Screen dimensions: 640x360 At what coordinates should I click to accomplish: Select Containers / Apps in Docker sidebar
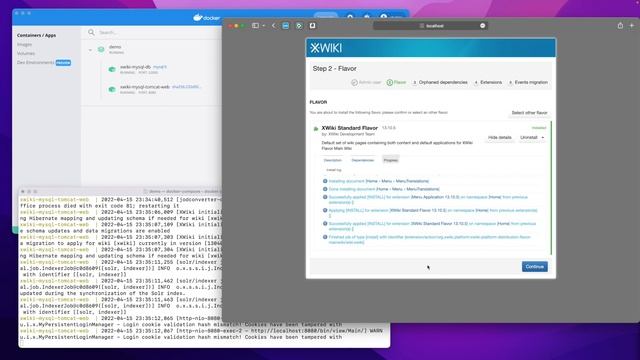(x=36, y=36)
